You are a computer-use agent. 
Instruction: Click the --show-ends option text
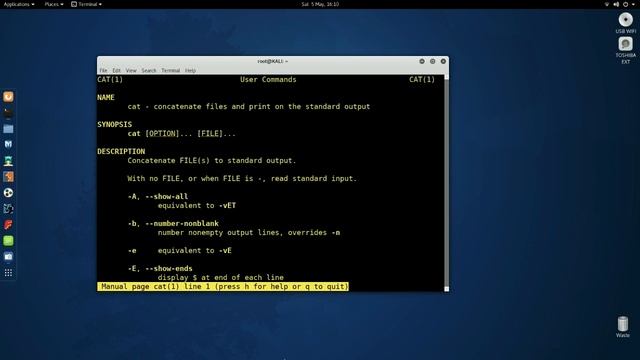point(169,268)
